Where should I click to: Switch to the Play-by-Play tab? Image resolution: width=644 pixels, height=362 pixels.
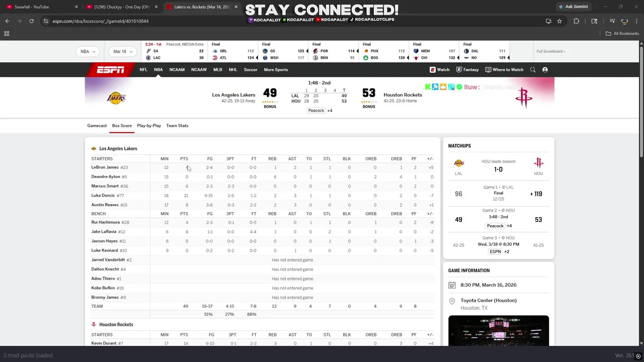(149, 126)
